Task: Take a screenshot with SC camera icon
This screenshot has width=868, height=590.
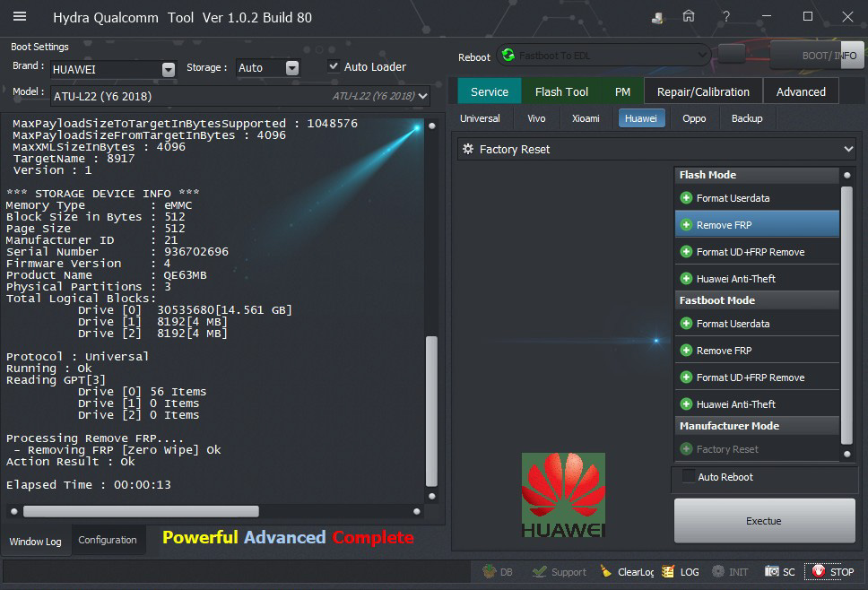Action: pos(772,571)
